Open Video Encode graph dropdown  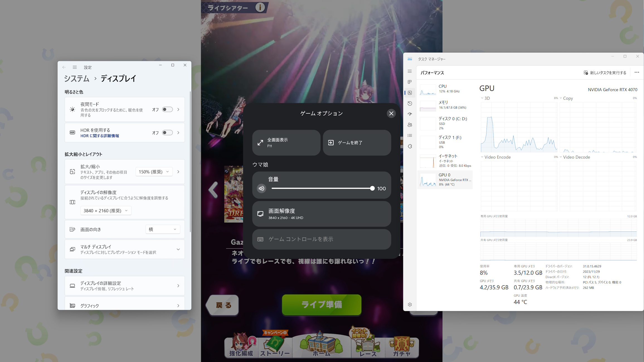pos(495,157)
